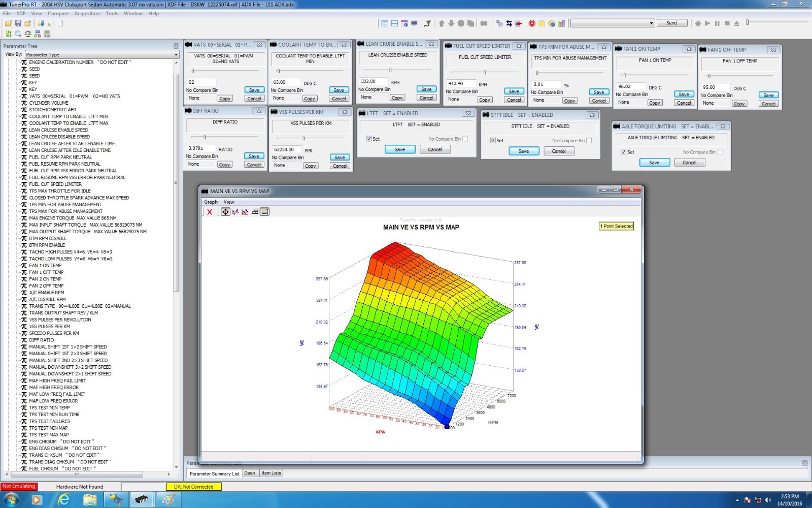This screenshot has height=508, width=812.
Task: Click the magnifying glass search icon
Action: pos(18,34)
